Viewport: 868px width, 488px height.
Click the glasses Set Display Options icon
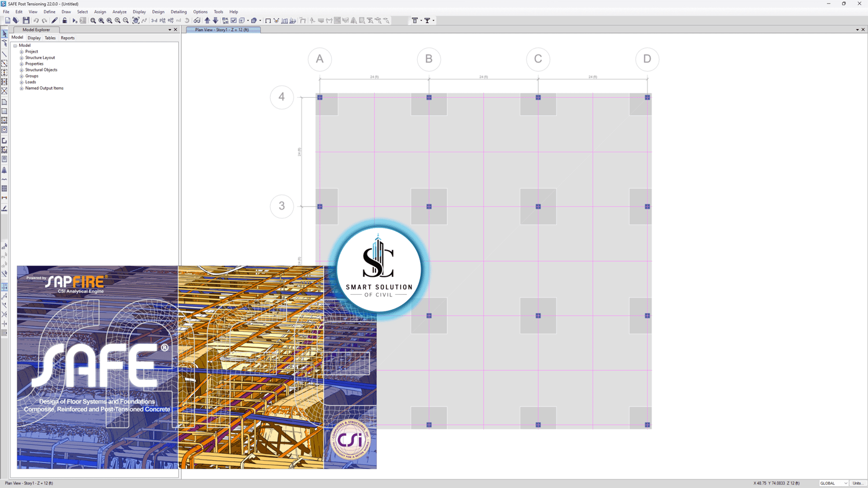click(x=197, y=20)
